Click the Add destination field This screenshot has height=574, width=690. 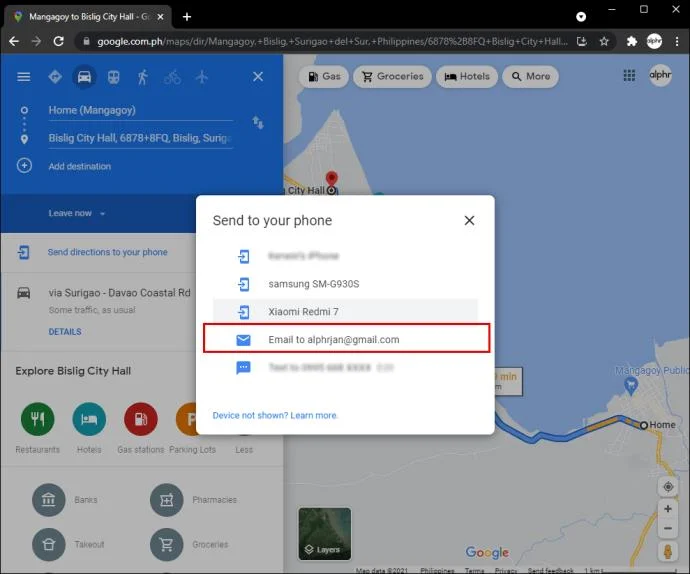pyautogui.click(x=80, y=166)
